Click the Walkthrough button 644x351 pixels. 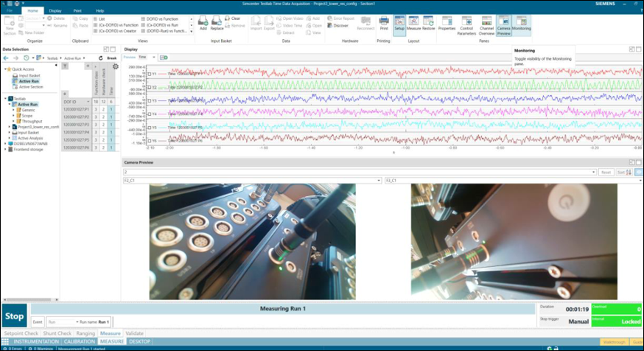pos(615,342)
